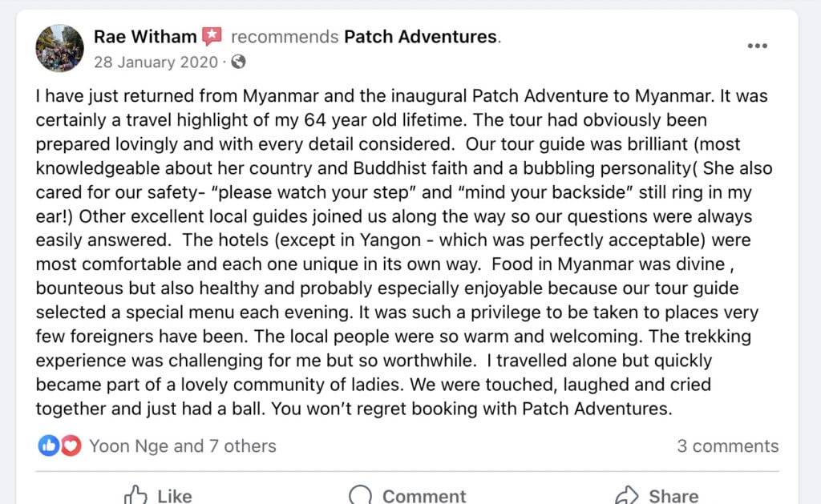
Task: Click the red recommendation star badge
Action: (x=212, y=36)
